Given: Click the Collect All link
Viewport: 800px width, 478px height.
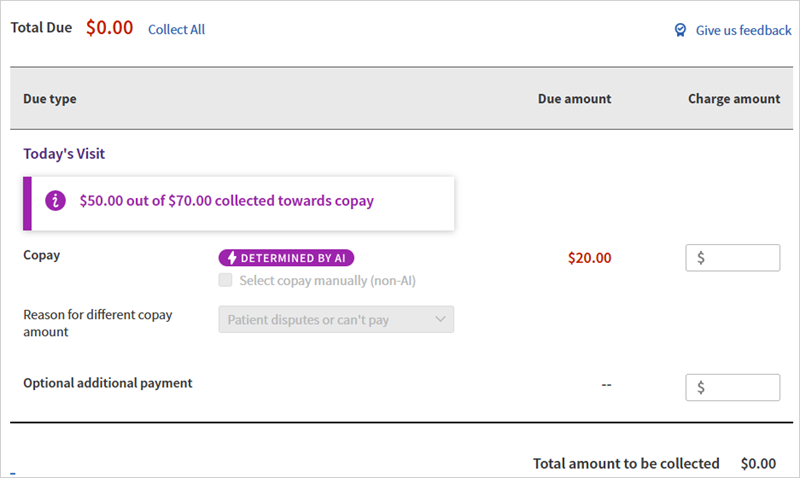Looking at the screenshot, I should [x=176, y=29].
